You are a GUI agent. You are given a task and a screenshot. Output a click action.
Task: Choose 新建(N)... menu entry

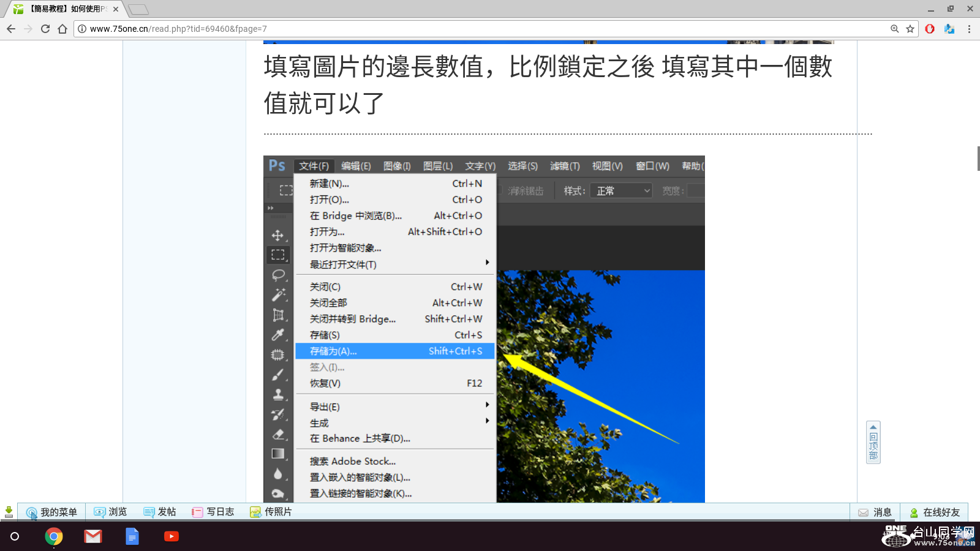tap(395, 183)
